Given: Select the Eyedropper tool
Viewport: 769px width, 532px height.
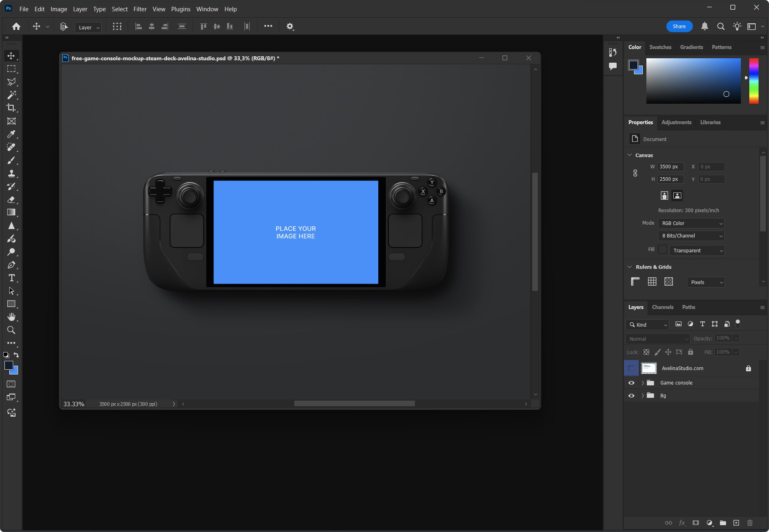Looking at the screenshot, I should click(x=11, y=134).
